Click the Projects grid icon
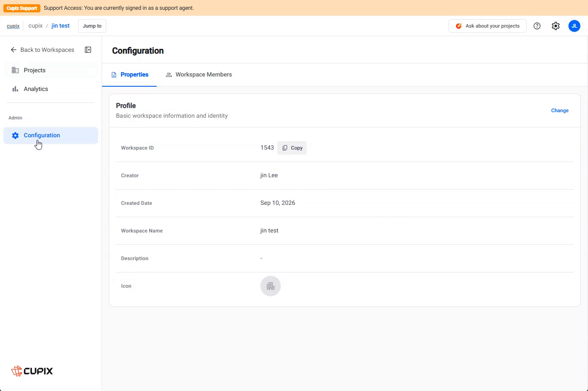588x391 pixels. click(15, 70)
